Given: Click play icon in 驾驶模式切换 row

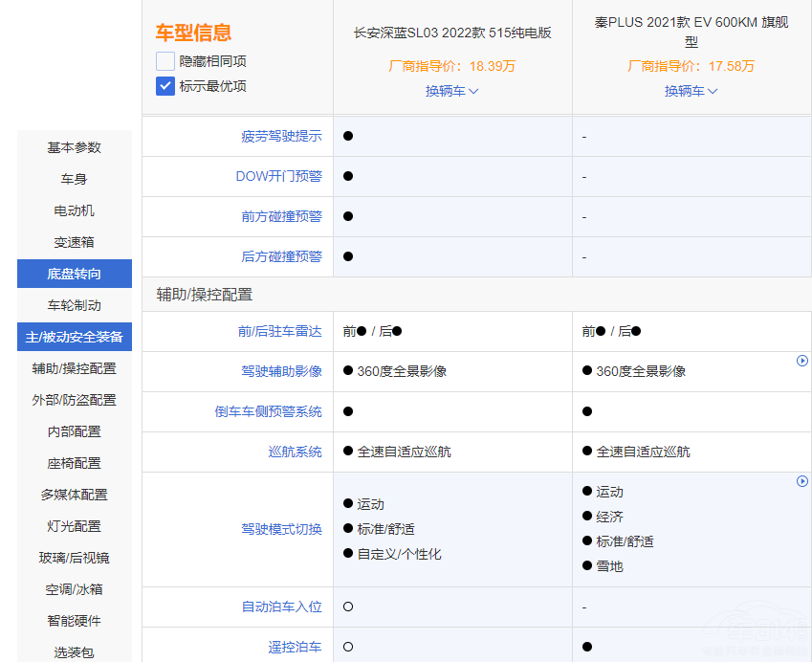Looking at the screenshot, I should tap(802, 481).
